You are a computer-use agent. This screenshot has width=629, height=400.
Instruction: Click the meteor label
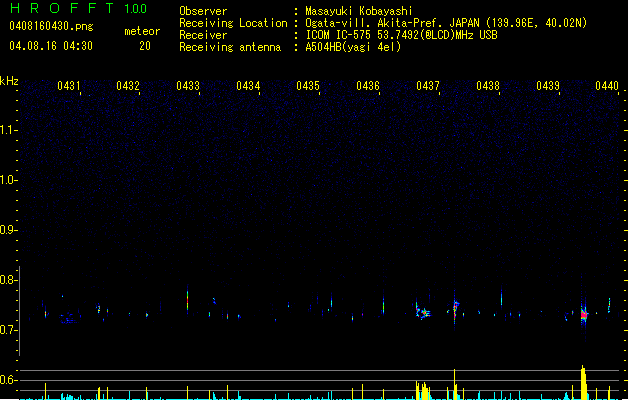pos(142,31)
